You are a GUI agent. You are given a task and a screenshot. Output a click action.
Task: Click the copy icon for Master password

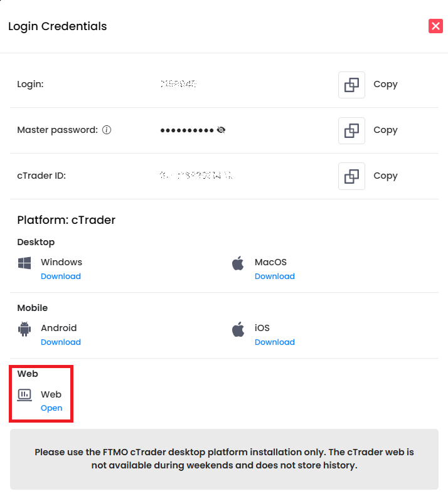[351, 130]
